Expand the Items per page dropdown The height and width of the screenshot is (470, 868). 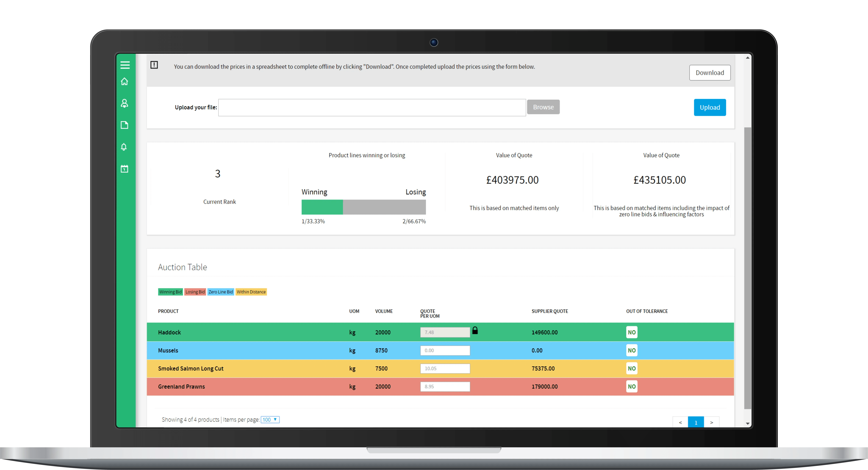point(270,419)
